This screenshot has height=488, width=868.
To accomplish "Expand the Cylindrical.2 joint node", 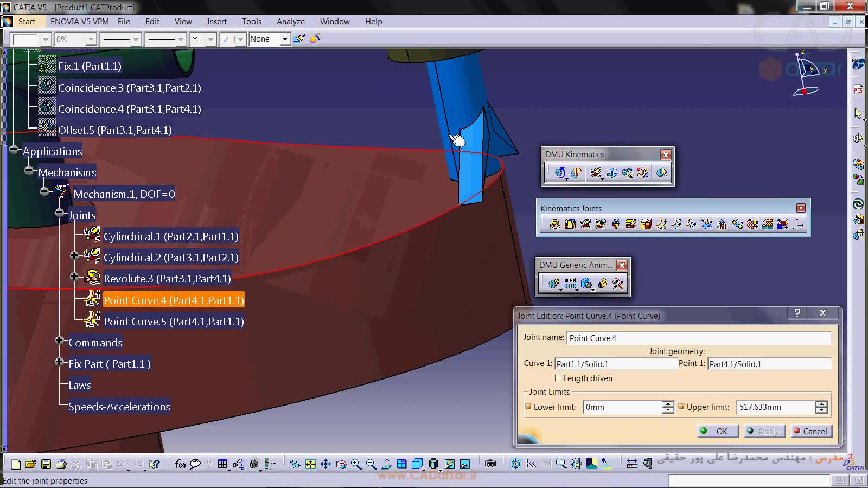I will [x=74, y=255].
